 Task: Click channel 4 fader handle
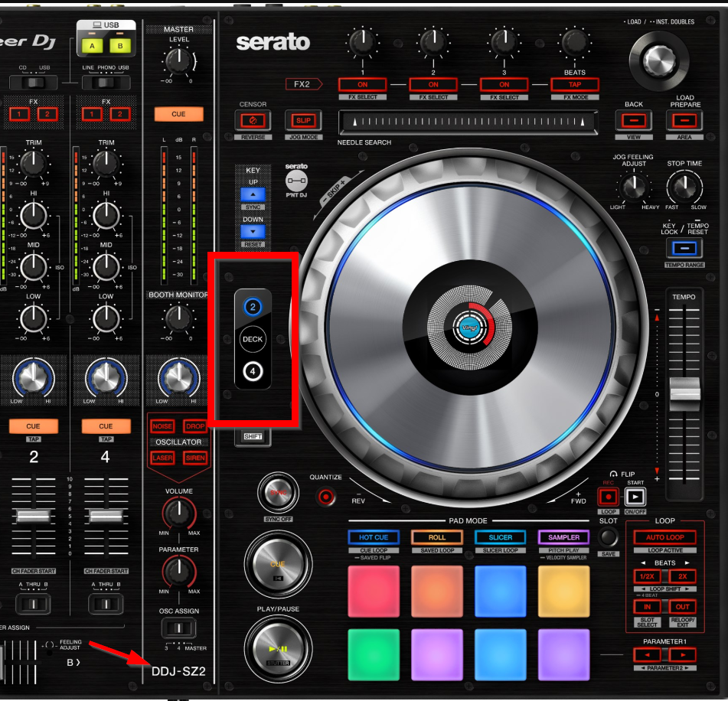[x=106, y=516]
